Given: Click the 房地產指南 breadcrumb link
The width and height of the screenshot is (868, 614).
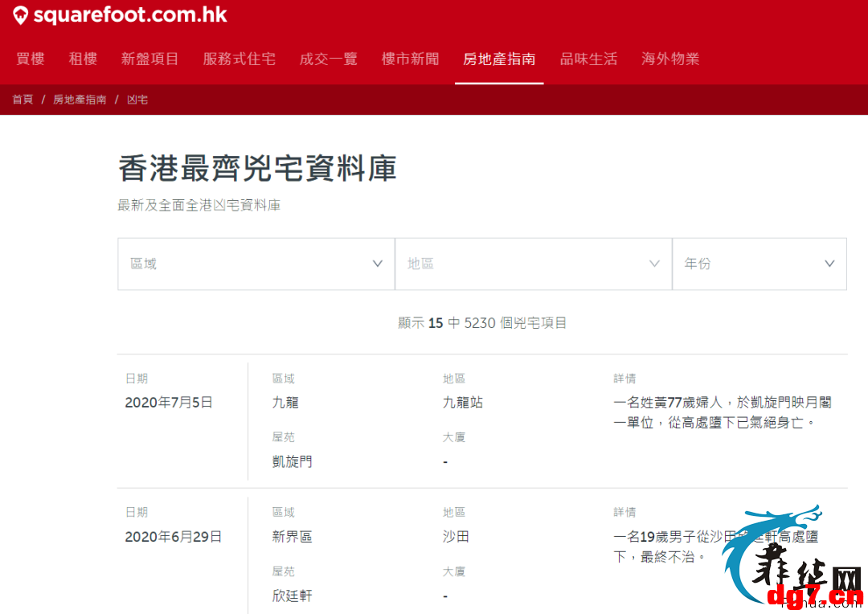Looking at the screenshot, I should 80,100.
